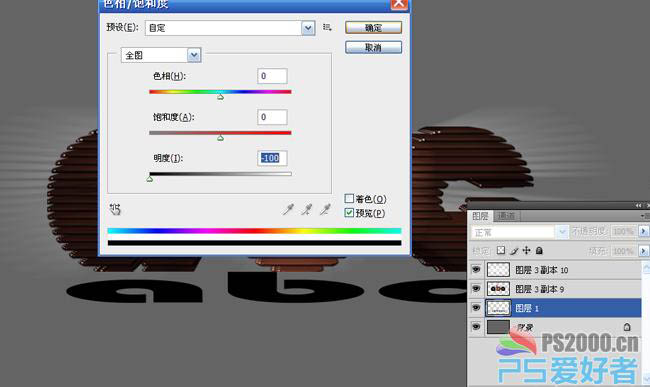Enable the 着色 checkbox
Viewport: 650px width, 387px height.
tap(349, 199)
